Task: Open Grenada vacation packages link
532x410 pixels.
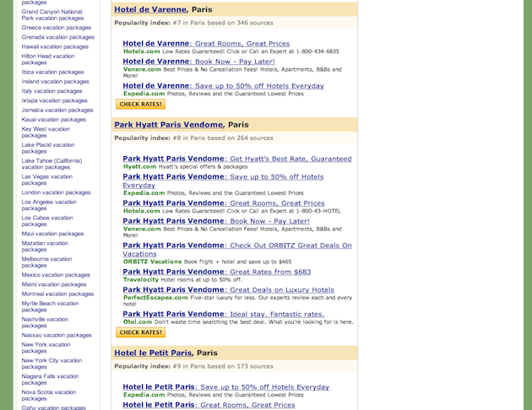Action: click(58, 37)
